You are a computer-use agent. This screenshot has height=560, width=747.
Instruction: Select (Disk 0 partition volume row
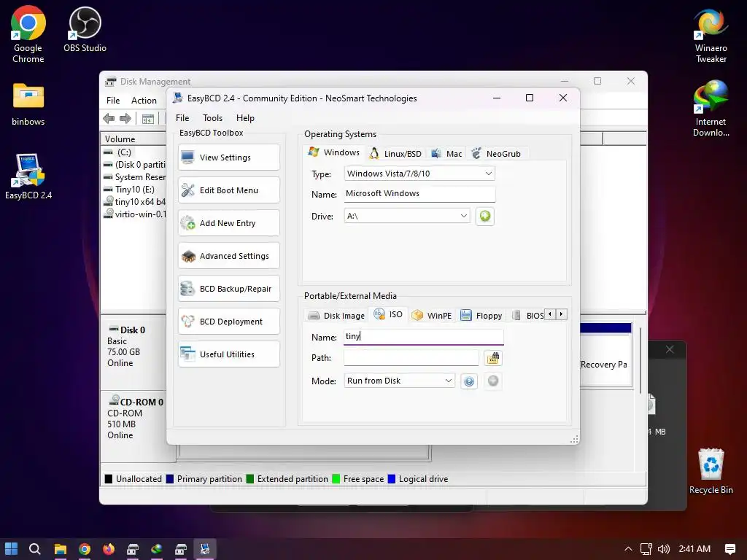click(134, 165)
